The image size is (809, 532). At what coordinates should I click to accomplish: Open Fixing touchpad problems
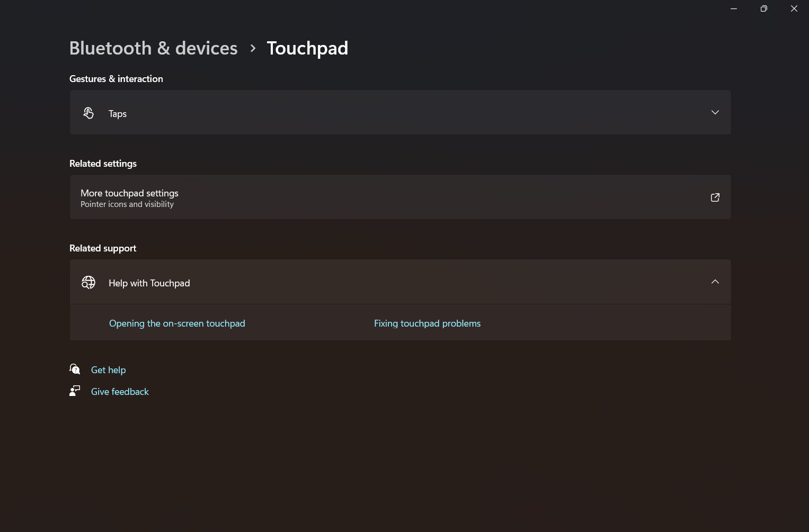click(427, 323)
